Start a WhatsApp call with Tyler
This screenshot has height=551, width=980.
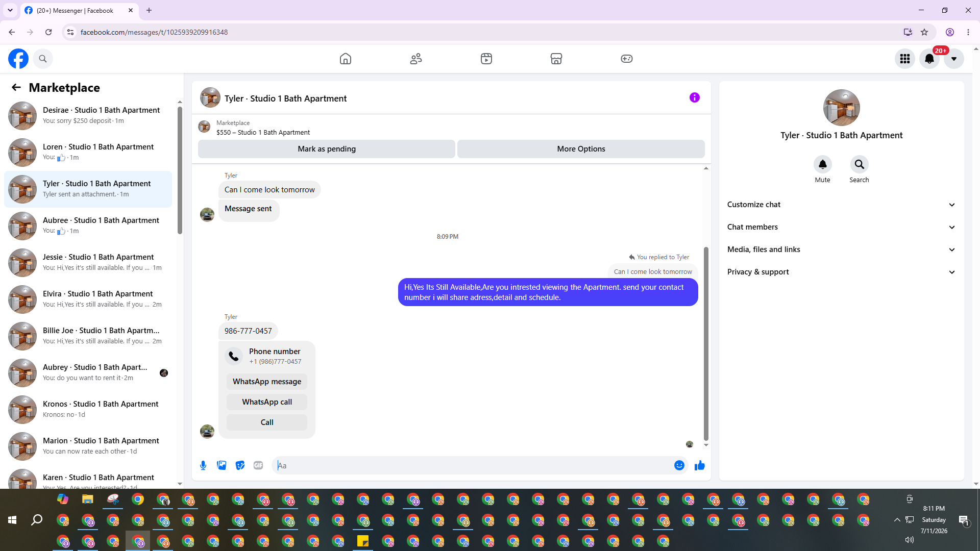pos(267,402)
